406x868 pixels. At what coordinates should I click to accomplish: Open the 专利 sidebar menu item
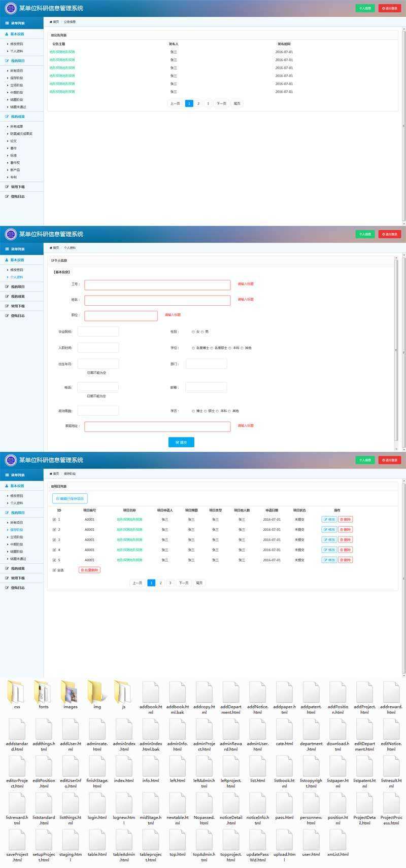coord(14,177)
